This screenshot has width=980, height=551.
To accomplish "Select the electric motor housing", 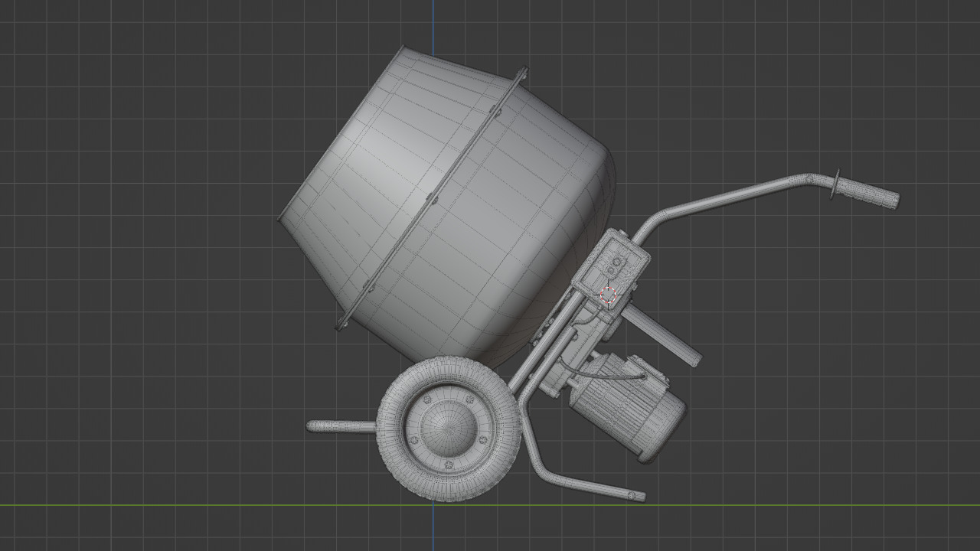I will pyautogui.click(x=628, y=406).
